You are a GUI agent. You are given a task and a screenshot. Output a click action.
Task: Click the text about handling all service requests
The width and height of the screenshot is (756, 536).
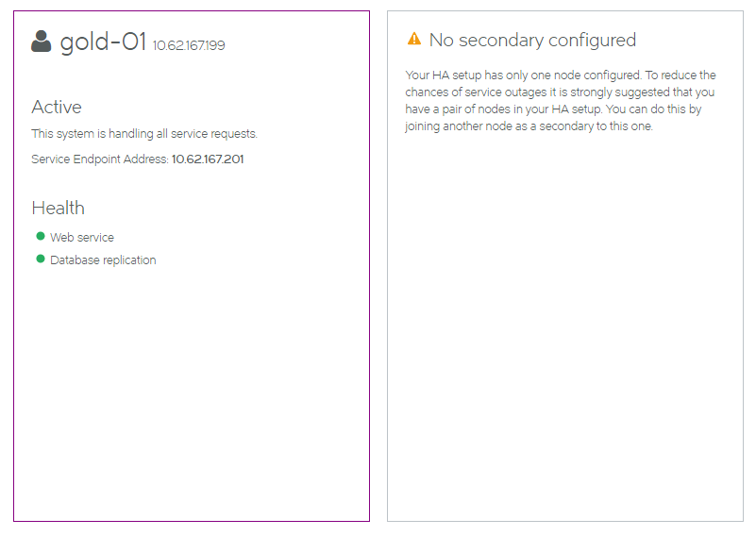click(144, 133)
